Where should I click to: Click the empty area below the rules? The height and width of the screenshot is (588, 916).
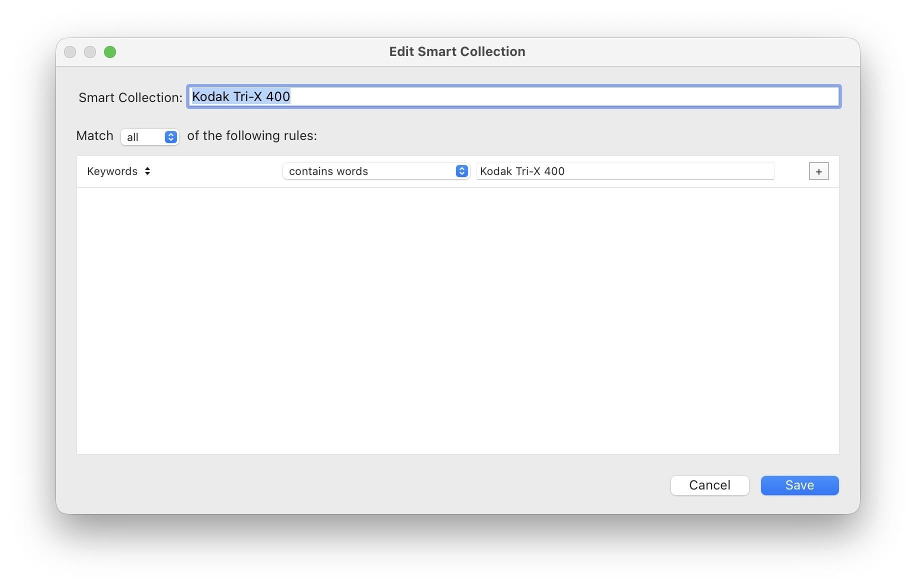click(457, 320)
